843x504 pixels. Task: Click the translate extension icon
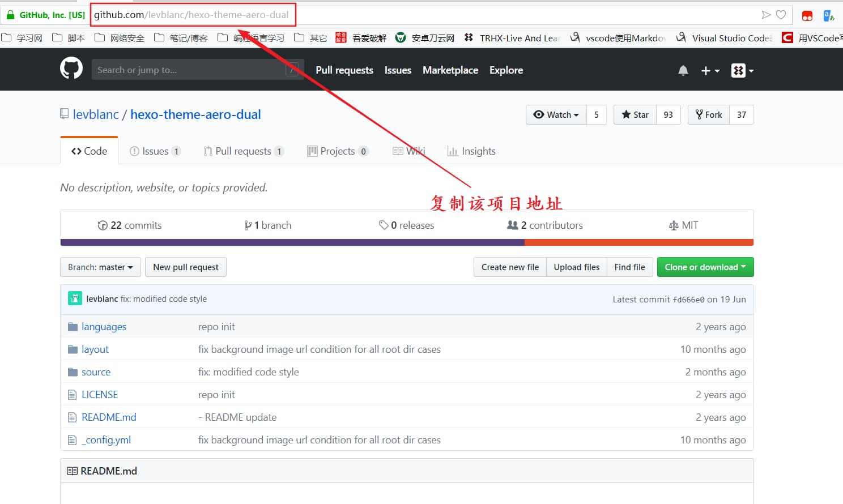pyautogui.click(x=829, y=16)
